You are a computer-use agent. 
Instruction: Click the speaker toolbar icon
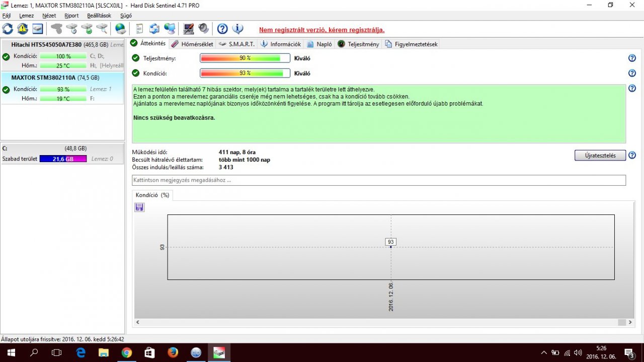(x=203, y=29)
